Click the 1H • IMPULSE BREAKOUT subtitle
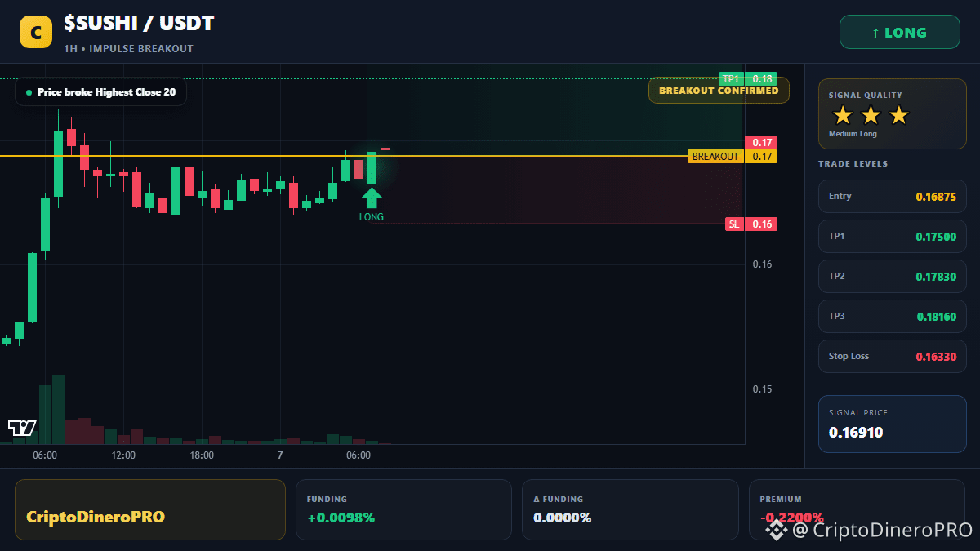The height and width of the screenshot is (551, 980). coord(128,49)
